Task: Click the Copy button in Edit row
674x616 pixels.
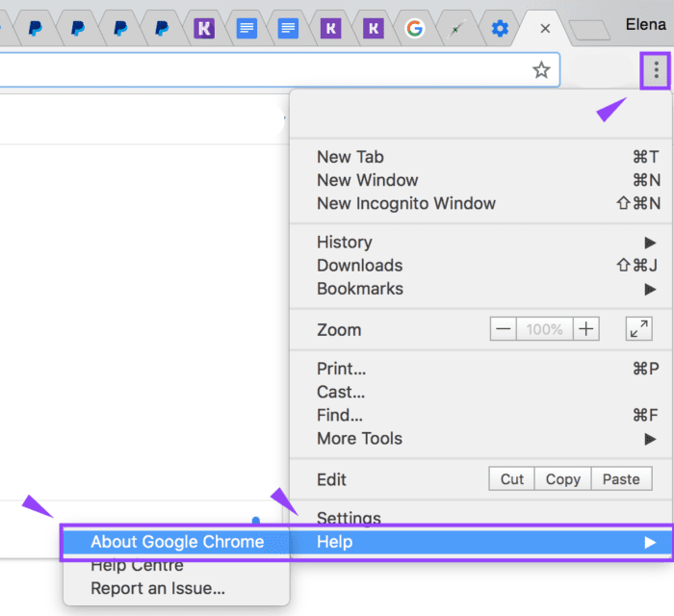Action: pos(562,479)
